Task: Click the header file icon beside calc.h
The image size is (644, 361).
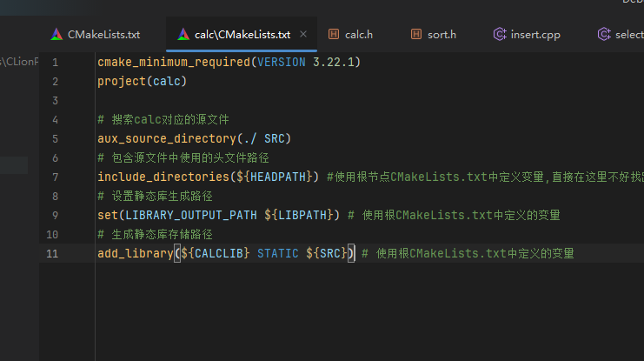Action: click(334, 35)
